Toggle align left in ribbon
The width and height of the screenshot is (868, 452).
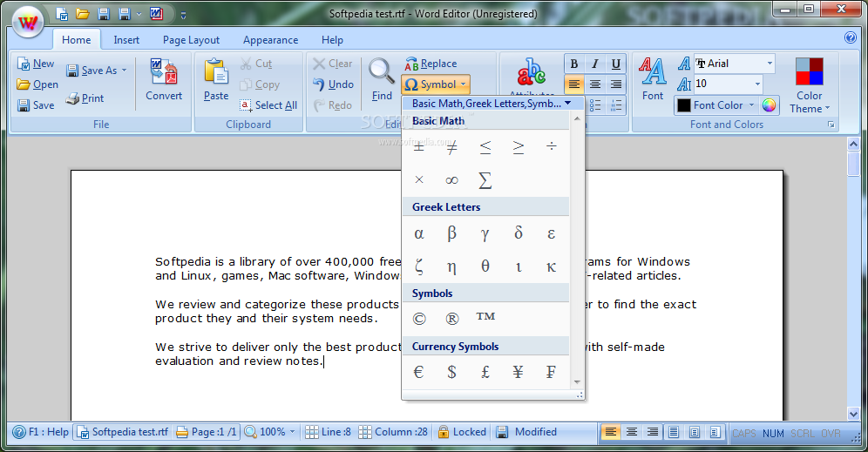click(574, 84)
